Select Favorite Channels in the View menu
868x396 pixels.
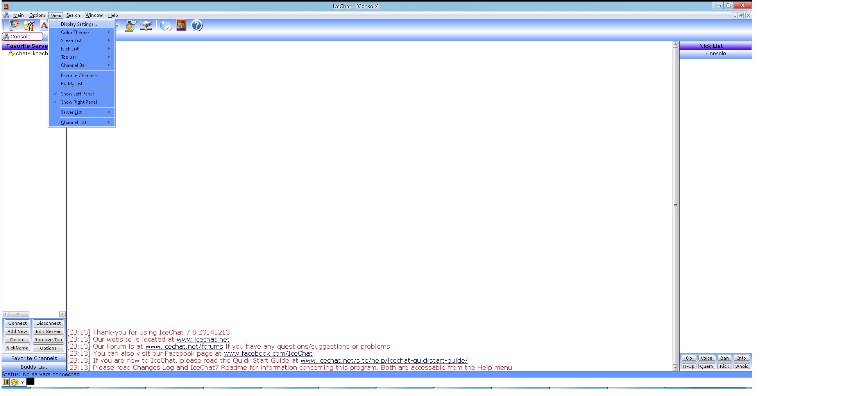click(x=81, y=76)
